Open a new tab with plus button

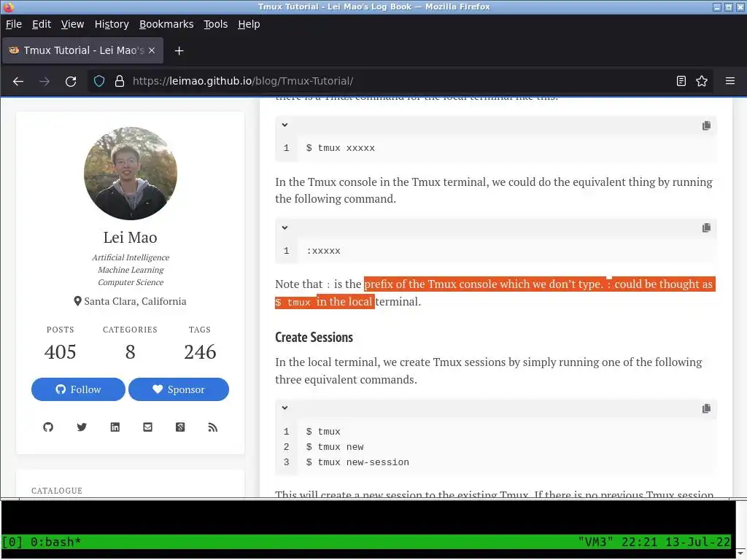click(179, 51)
